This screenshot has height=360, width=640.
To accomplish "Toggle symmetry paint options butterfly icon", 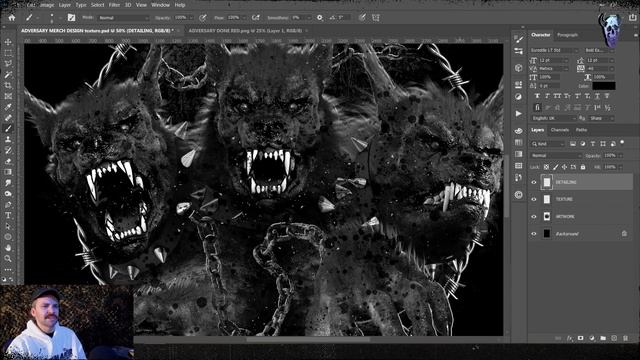I will click(x=376, y=18).
